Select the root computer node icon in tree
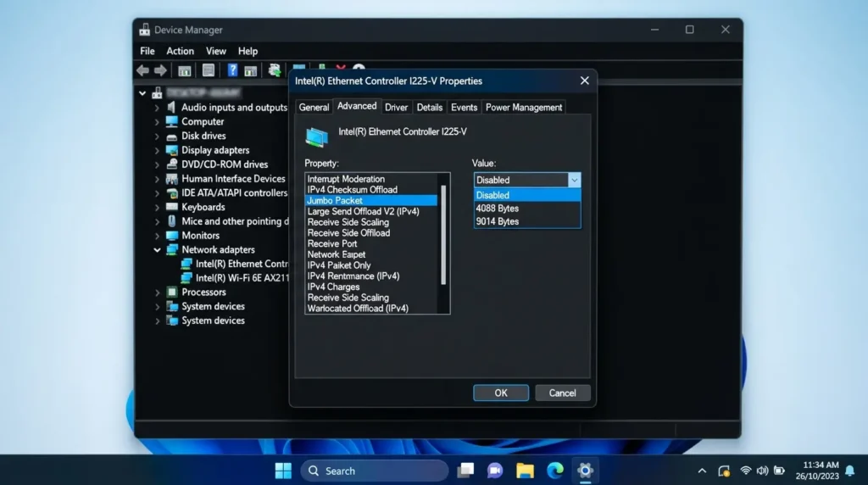 pos(157,93)
